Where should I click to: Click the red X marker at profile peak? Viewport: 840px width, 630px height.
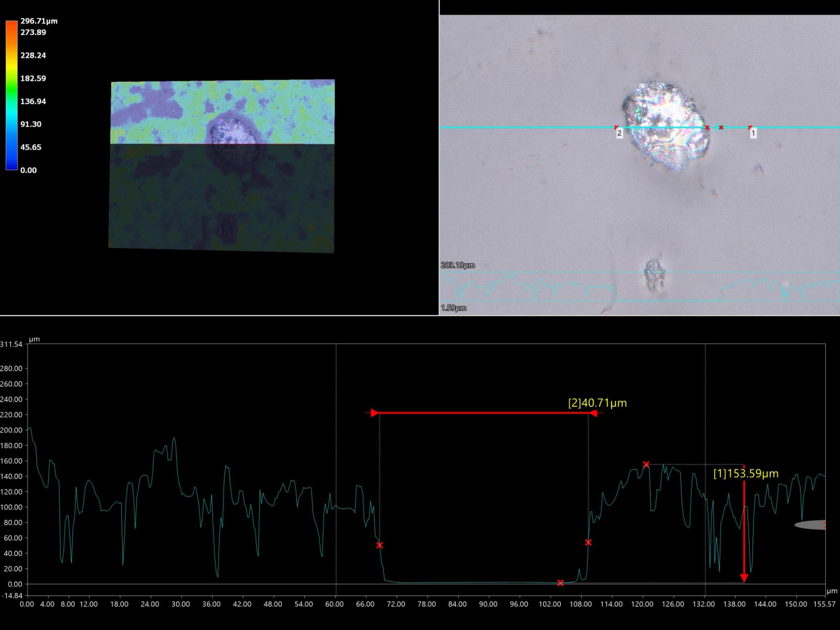pos(646,465)
